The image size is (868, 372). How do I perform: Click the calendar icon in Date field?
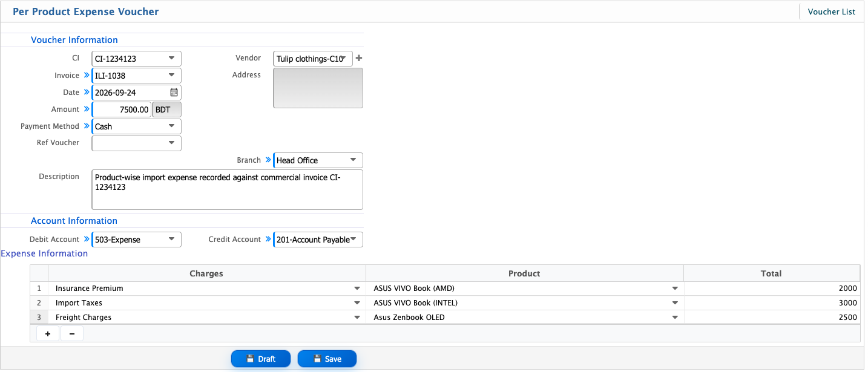[174, 93]
